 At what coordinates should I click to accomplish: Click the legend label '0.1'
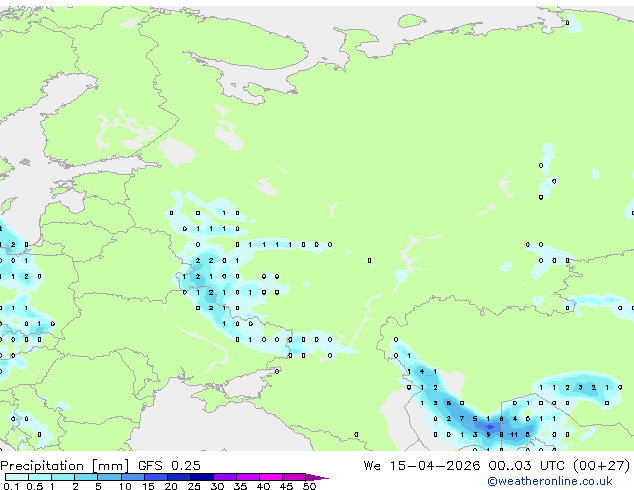click(x=11, y=486)
